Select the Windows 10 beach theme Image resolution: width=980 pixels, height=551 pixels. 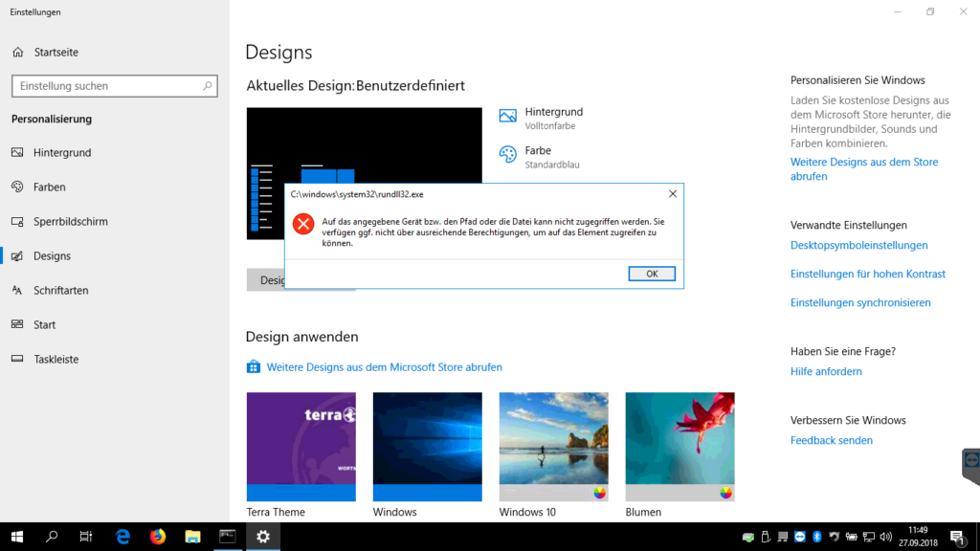coord(553,446)
